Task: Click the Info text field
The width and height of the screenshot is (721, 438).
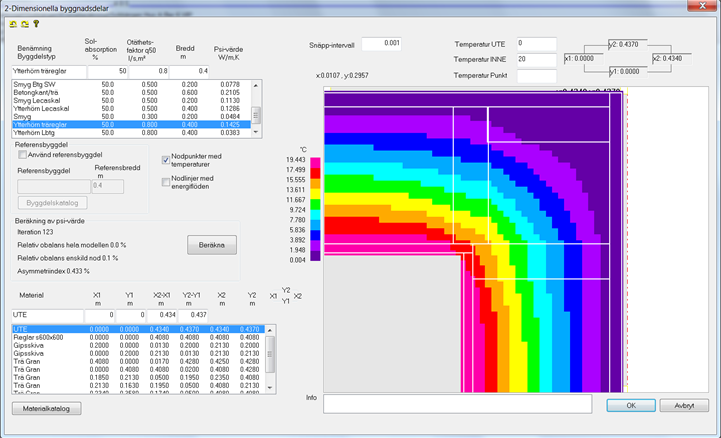Action: [x=458, y=404]
